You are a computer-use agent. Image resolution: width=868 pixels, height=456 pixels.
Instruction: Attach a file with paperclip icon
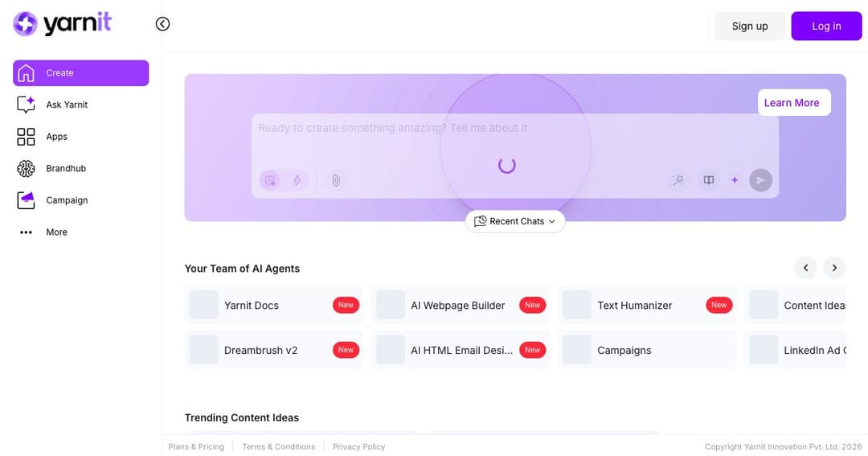coord(336,181)
